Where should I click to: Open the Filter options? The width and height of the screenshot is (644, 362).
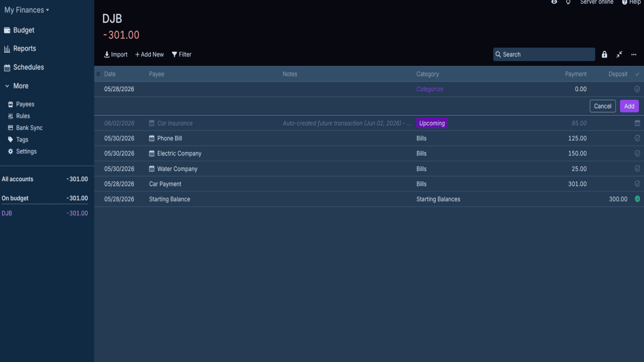pos(181,55)
